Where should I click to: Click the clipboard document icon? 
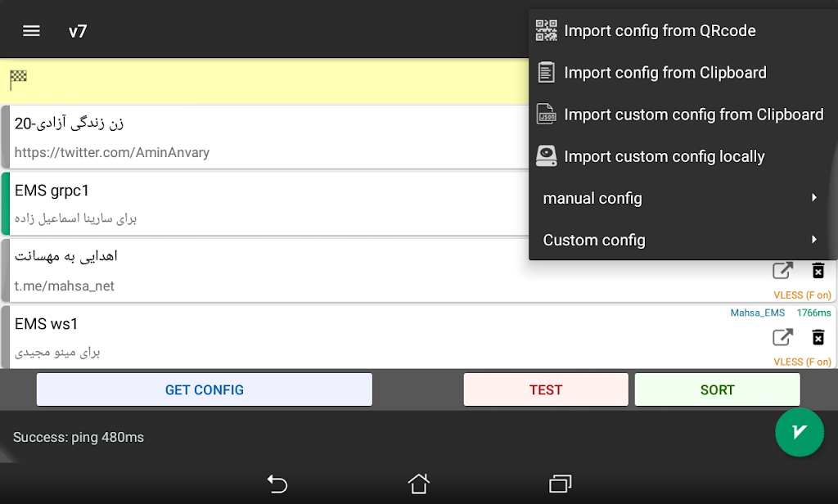tap(547, 73)
